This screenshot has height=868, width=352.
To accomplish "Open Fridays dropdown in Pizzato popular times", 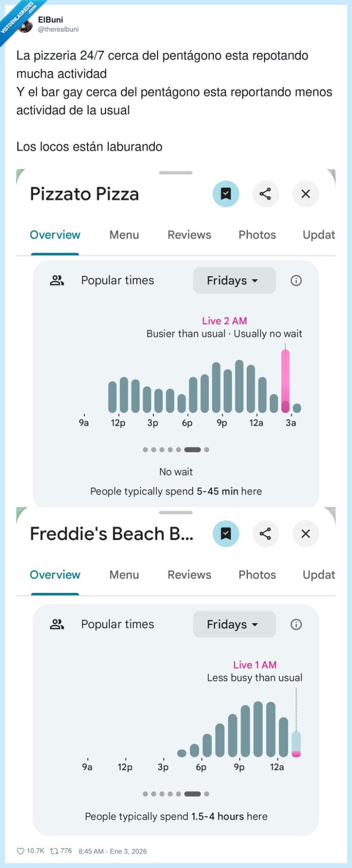I will coord(234,281).
